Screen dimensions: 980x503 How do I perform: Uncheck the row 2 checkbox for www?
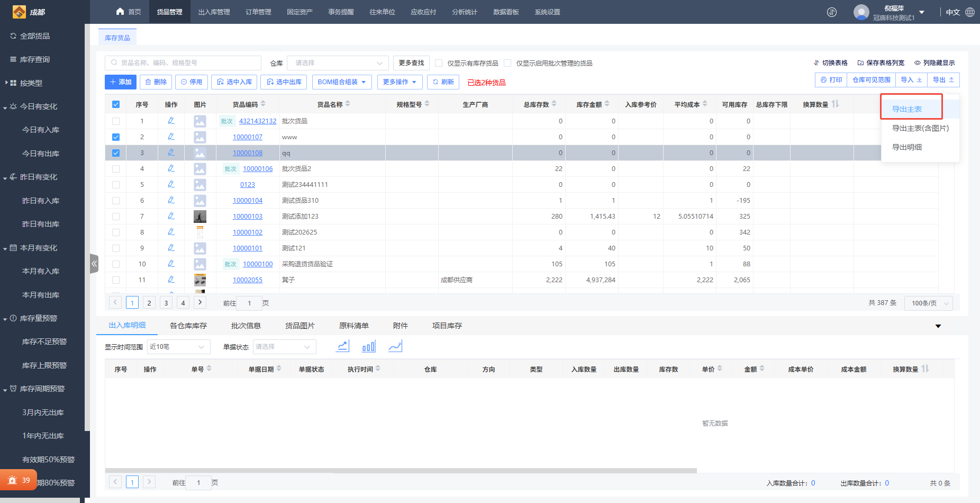116,137
